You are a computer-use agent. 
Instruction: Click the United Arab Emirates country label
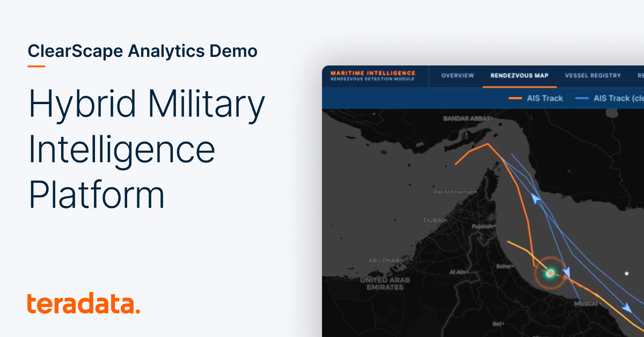point(385,284)
